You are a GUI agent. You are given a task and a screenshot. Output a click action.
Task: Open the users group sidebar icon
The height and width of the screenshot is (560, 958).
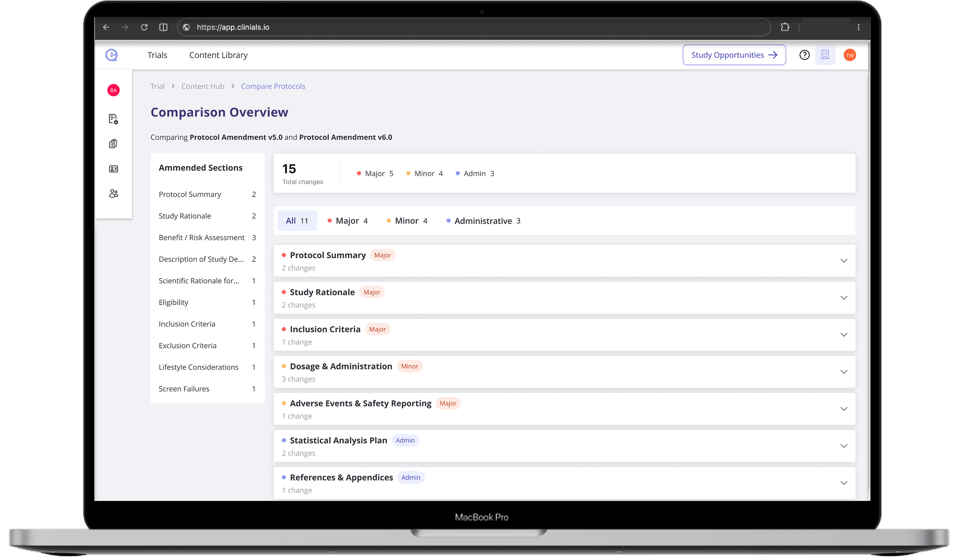click(x=113, y=193)
